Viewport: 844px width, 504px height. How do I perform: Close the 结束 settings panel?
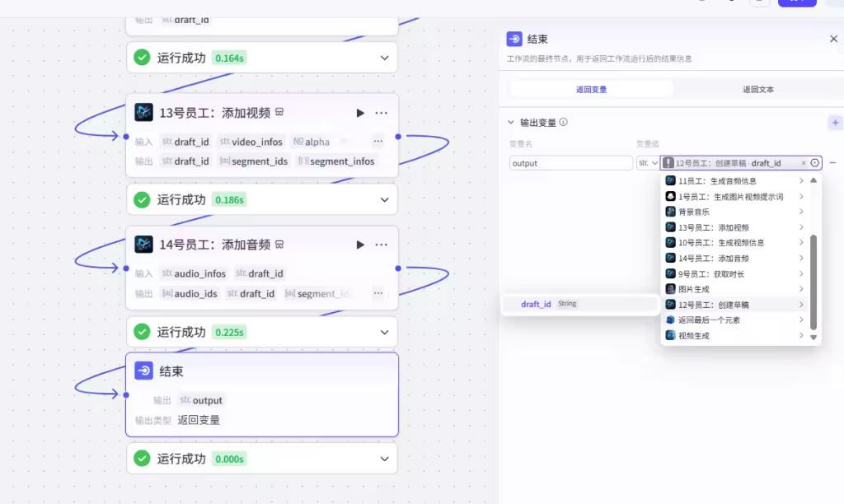[x=833, y=39]
